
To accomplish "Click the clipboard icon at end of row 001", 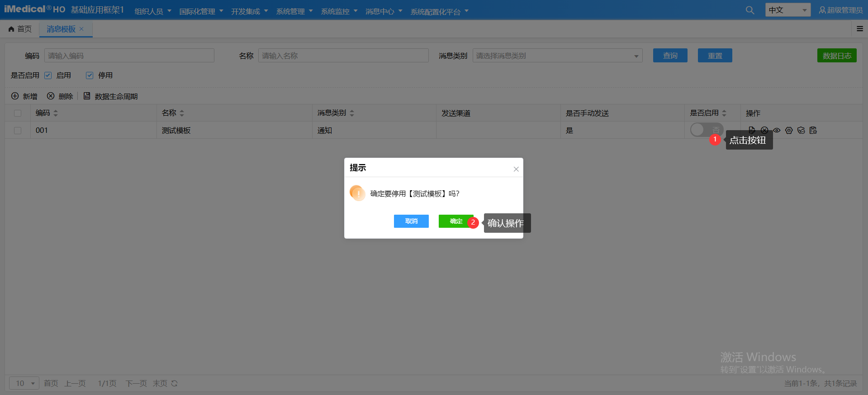I will (x=813, y=130).
